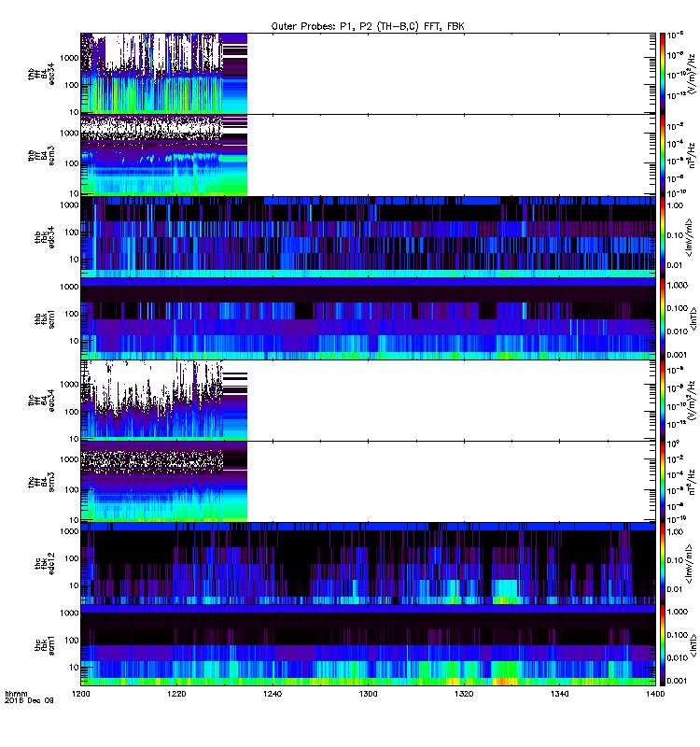The image size is (700, 747).
Task: Select the thc fff 64 scm3 panel label
Action: coord(41,482)
